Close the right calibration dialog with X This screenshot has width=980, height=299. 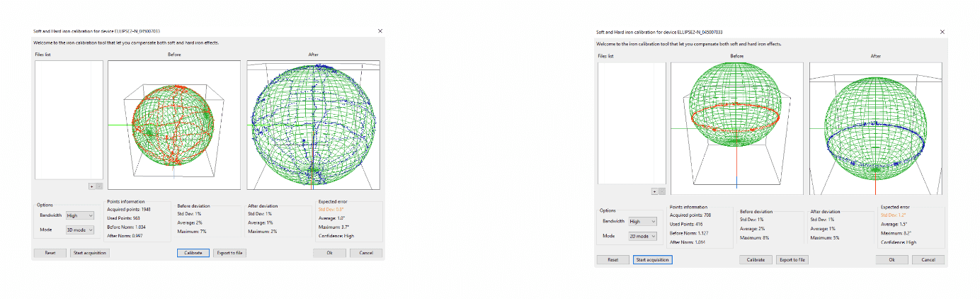pos(942,32)
